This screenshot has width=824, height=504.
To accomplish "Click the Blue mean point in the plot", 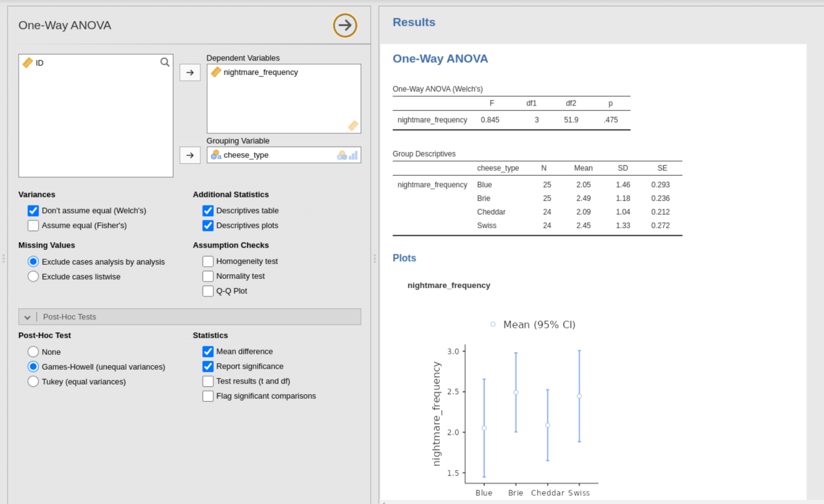I will point(484,428).
